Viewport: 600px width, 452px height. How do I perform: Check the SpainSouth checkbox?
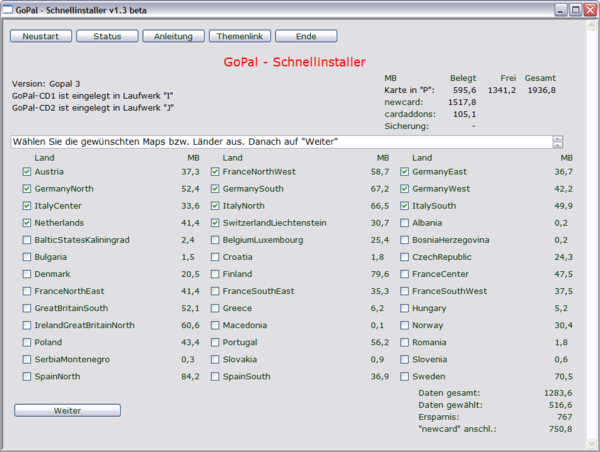[x=215, y=377]
